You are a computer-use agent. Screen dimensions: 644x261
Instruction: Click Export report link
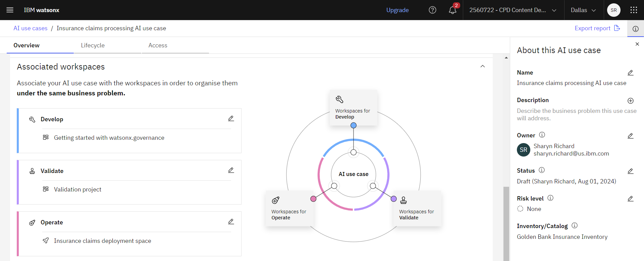coord(592,28)
